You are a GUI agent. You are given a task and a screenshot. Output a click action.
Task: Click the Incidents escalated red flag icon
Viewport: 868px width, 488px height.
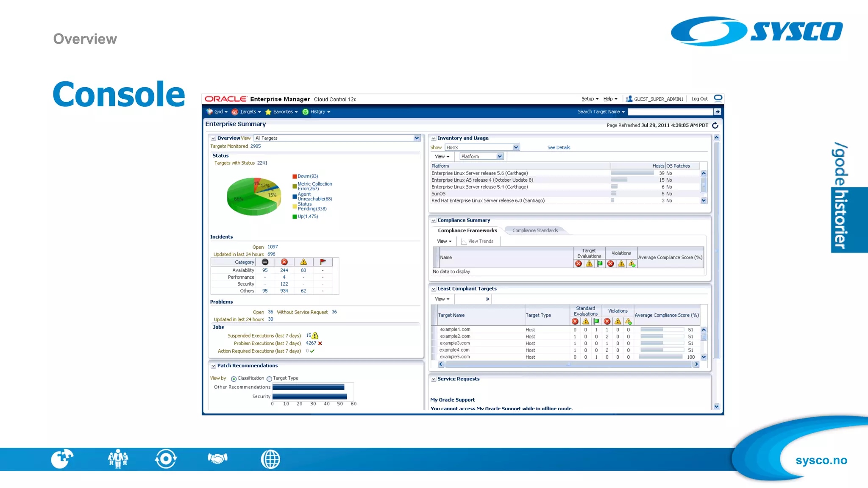[x=323, y=262]
